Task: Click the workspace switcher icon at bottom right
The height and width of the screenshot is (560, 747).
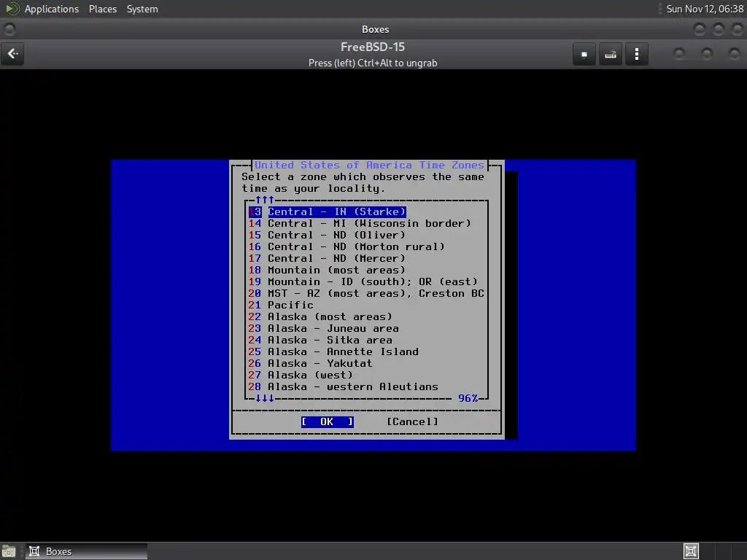Action: click(x=691, y=551)
